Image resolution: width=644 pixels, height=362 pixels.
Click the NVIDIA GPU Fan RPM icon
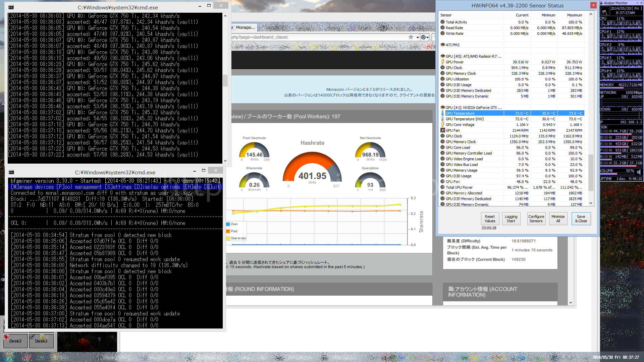click(x=443, y=130)
